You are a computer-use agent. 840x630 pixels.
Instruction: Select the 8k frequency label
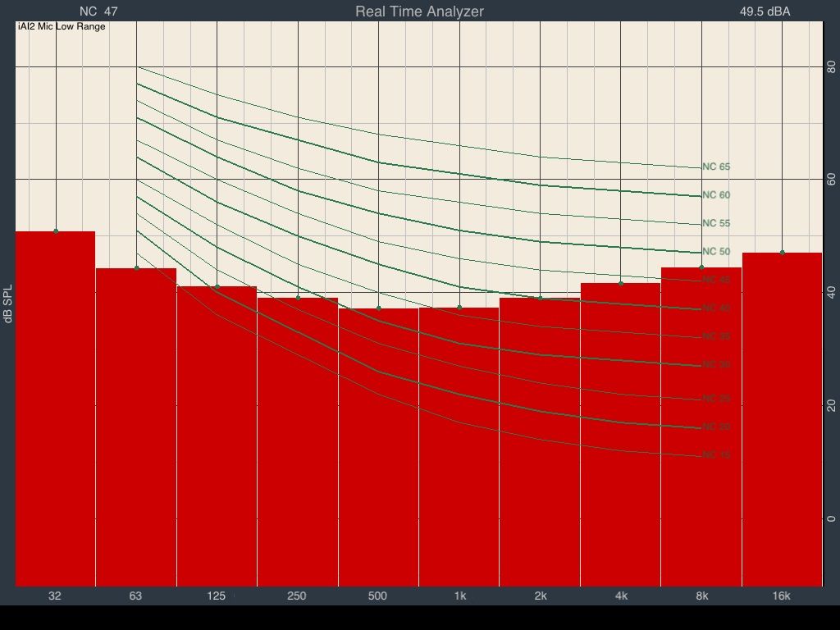(701, 596)
